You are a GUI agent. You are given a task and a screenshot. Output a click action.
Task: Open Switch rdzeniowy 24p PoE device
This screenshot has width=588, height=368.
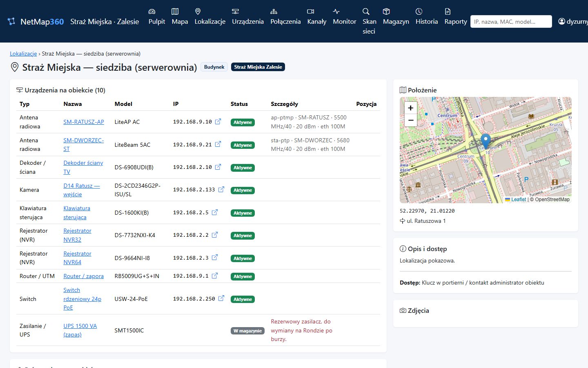(x=82, y=298)
